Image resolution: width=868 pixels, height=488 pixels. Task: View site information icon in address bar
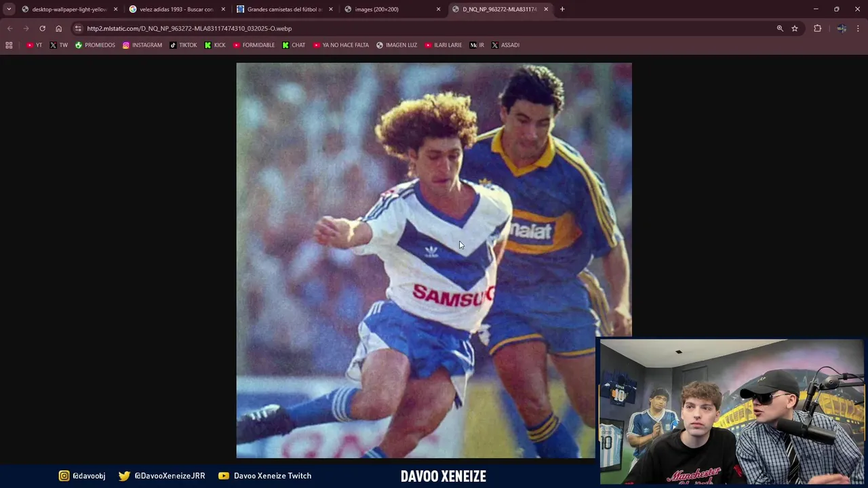point(78,28)
